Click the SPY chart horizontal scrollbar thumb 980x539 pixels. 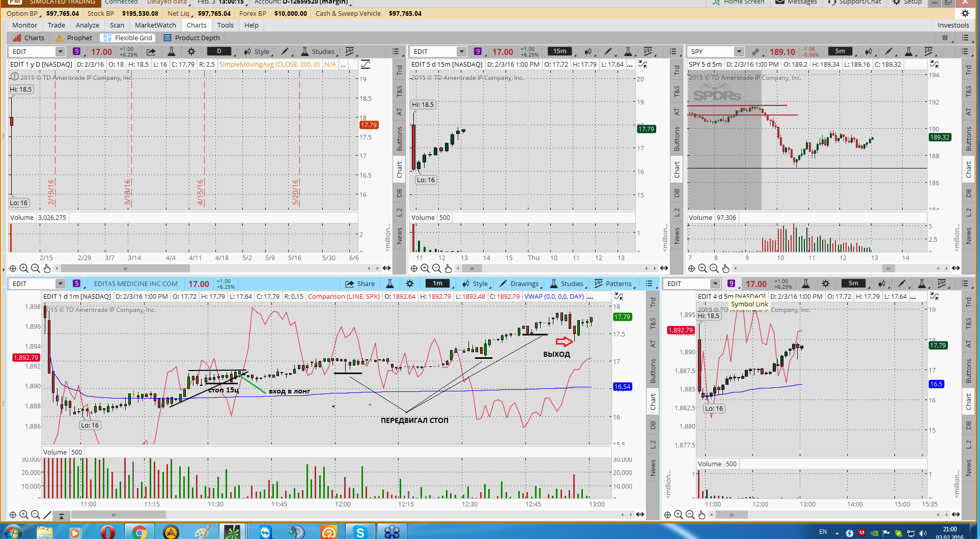click(888, 268)
